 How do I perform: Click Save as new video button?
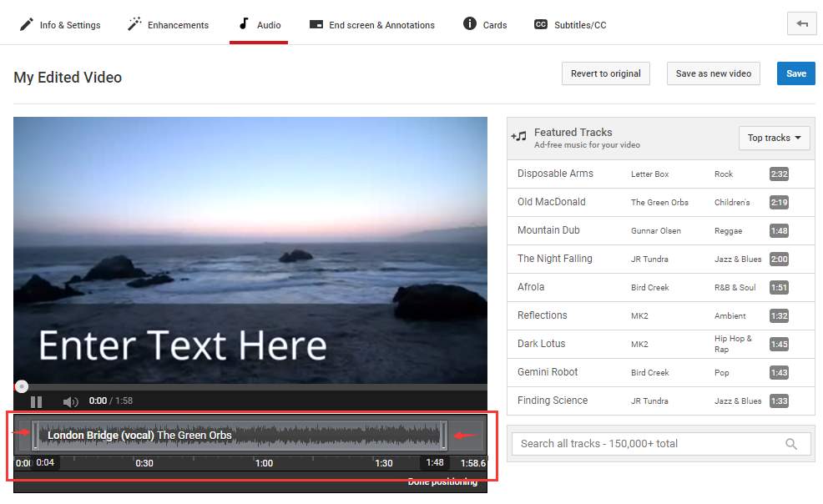pyautogui.click(x=713, y=73)
